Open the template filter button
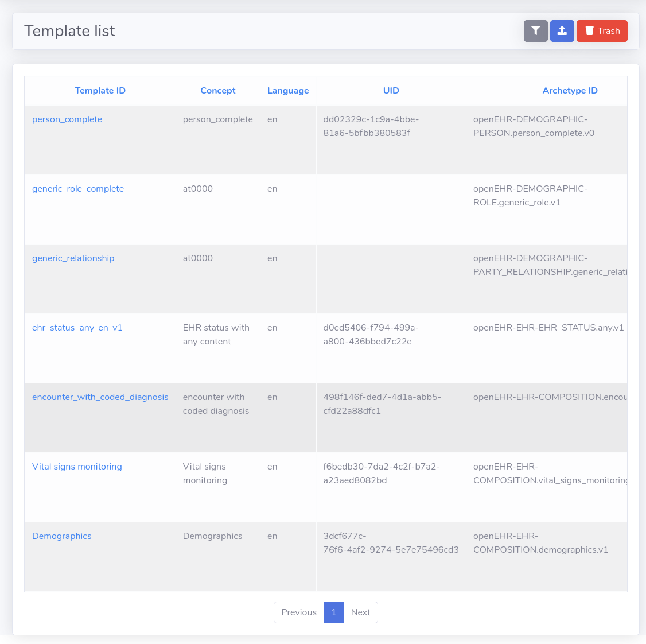646x644 pixels. click(x=535, y=31)
